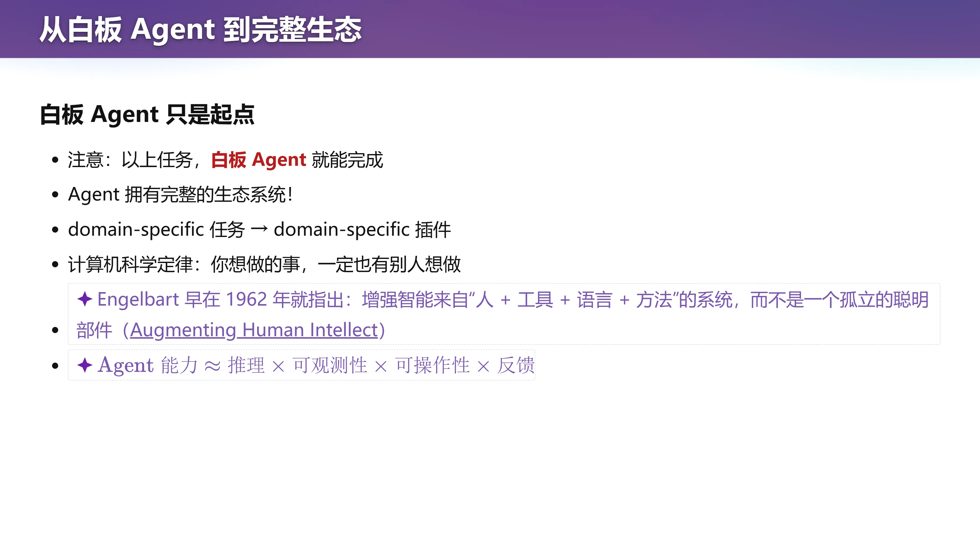The width and height of the screenshot is (980, 551).
Task: Click the bullet dot before domain-specific 任务
Action: [56, 229]
